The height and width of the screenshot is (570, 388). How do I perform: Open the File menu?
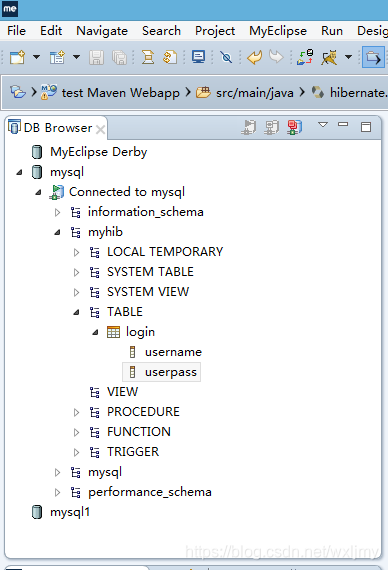tap(17, 31)
